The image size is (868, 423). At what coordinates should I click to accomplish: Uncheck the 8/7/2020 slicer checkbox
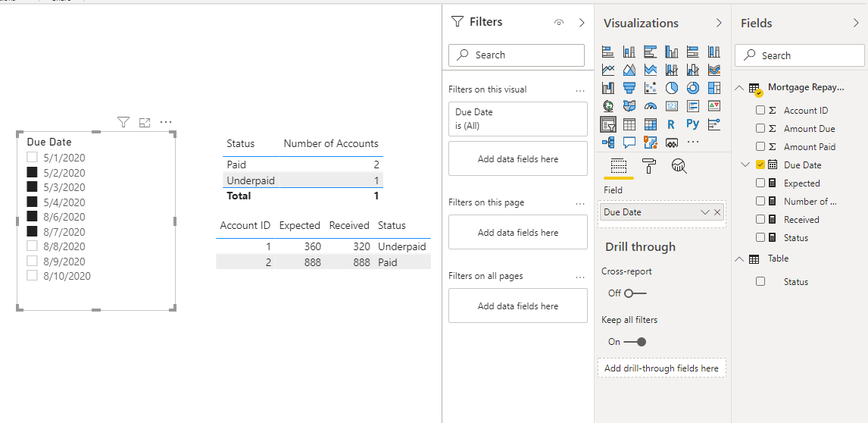coord(32,231)
